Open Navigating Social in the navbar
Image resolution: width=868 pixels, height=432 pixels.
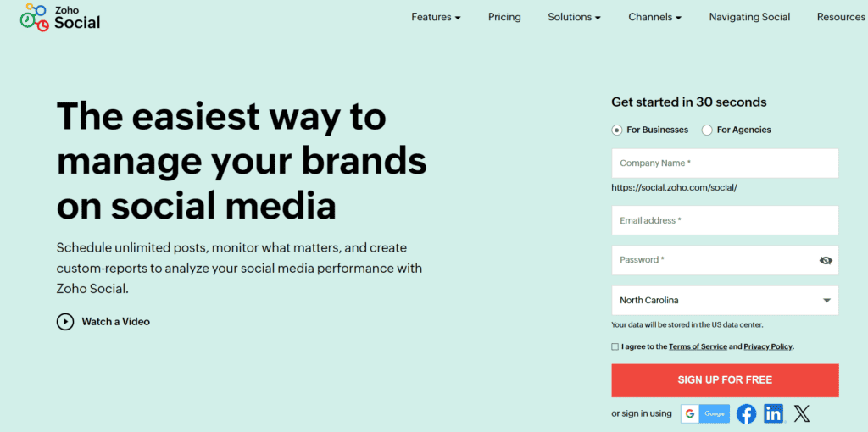(x=749, y=17)
